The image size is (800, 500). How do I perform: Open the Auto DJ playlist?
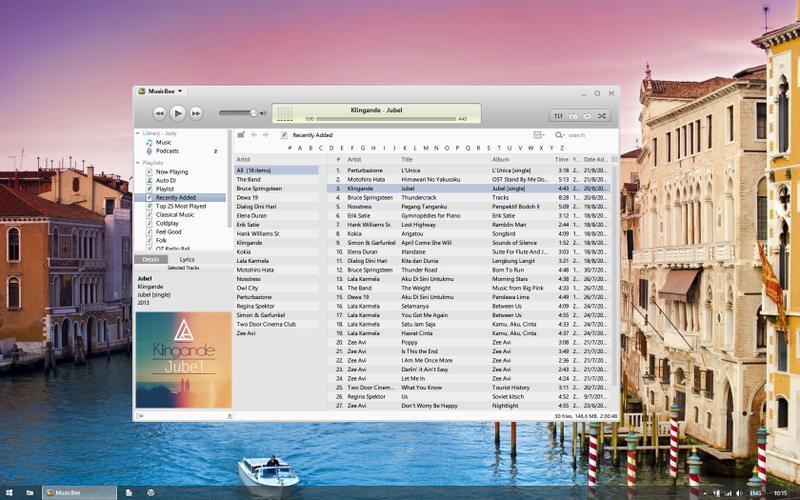[x=166, y=181]
